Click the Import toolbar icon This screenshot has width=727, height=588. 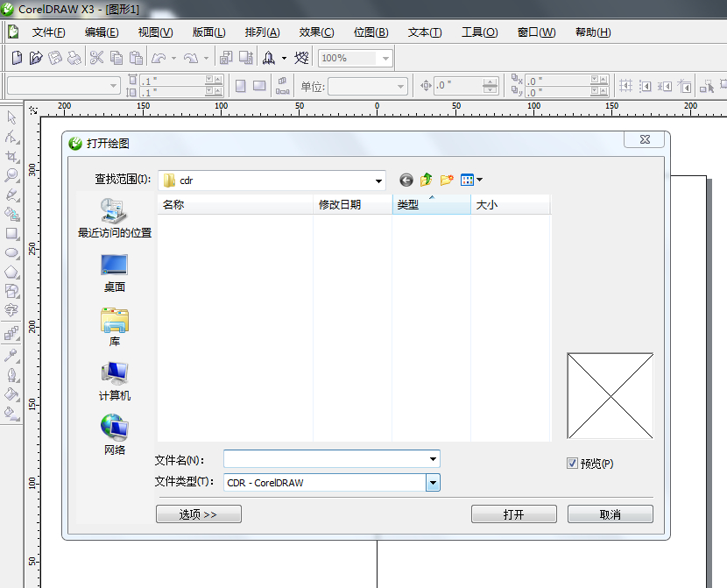pos(226,58)
